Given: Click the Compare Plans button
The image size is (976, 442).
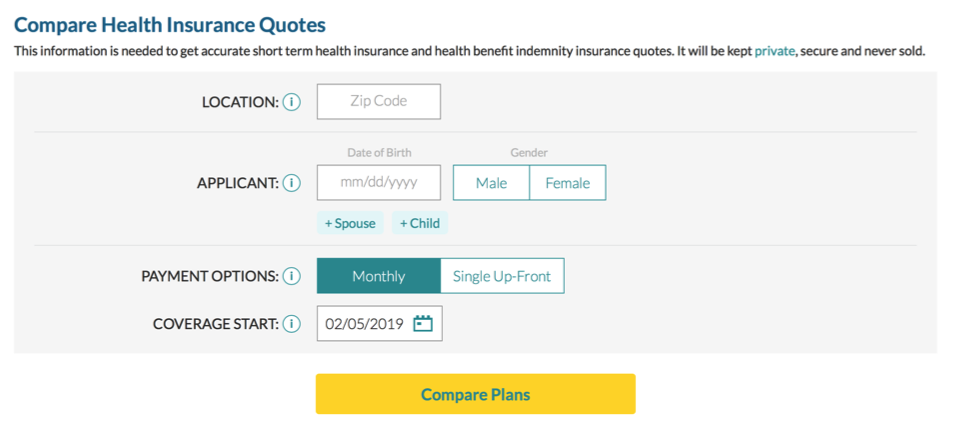Looking at the screenshot, I should 476,394.
